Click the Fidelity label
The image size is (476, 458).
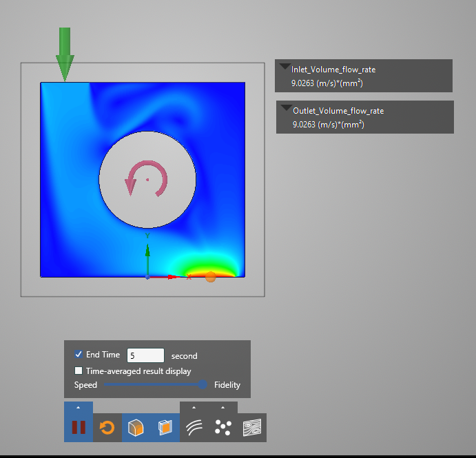coord(227,385)
